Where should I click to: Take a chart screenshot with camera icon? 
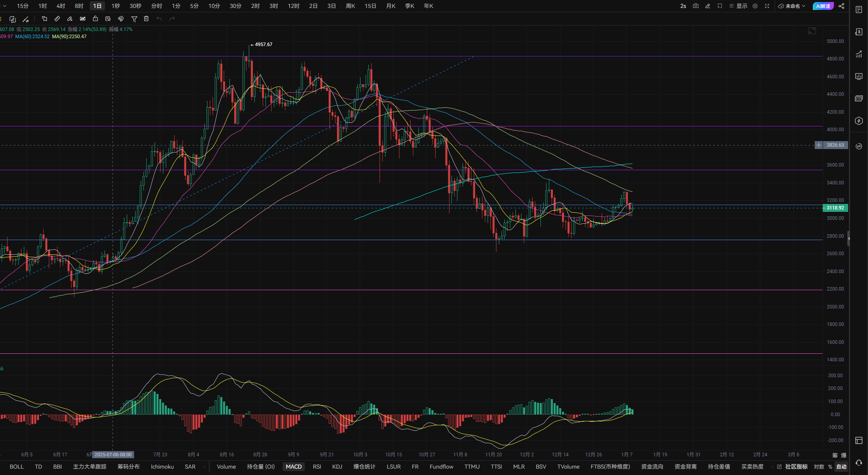tap(696, 6)
